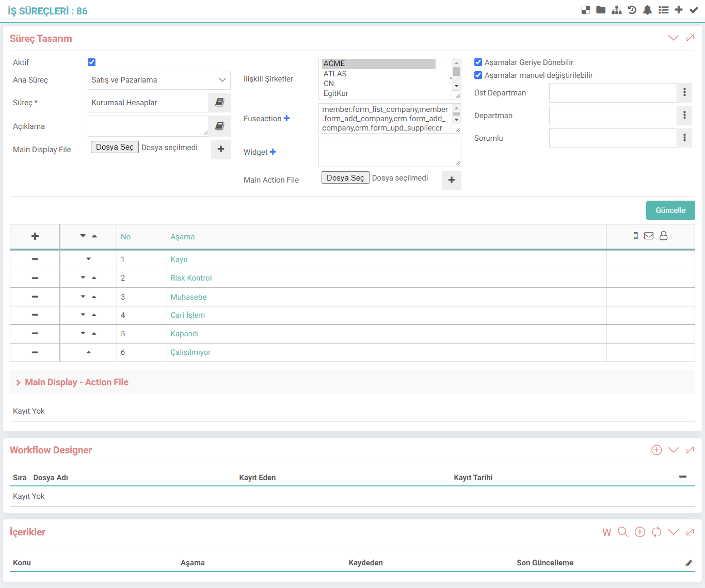Toggle Aşamalar manuel değiştirilebilir checkbox
This screenshot has height=588, width=705.
(x=478, y=75)
